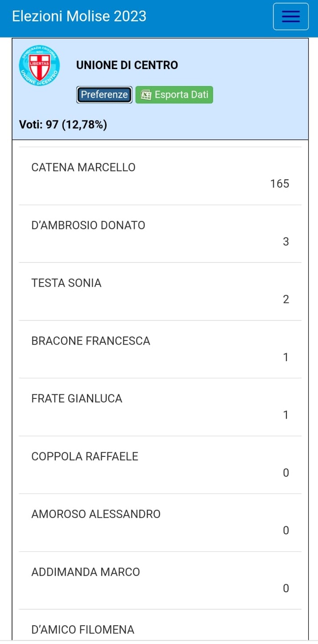The width and height of the screenshot is (318, 644).
Task: Click the Unione di Centro party logo
Action: (x=39, y=66)
